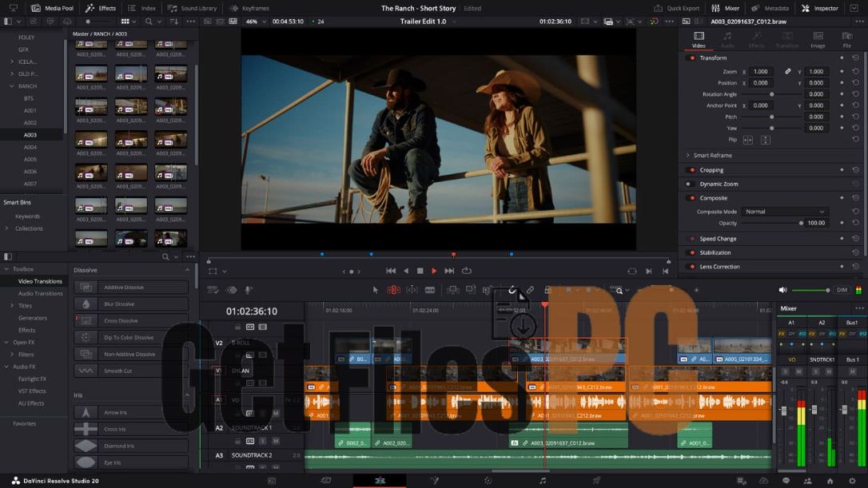Select the Cross Dissolve transition
This screenshot has width=868, height=488.
click(132, 321)
